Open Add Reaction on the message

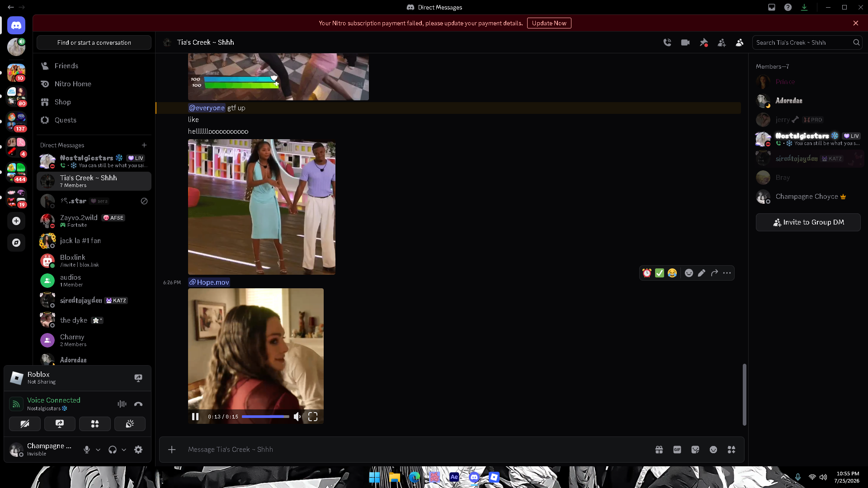point(689,273)
